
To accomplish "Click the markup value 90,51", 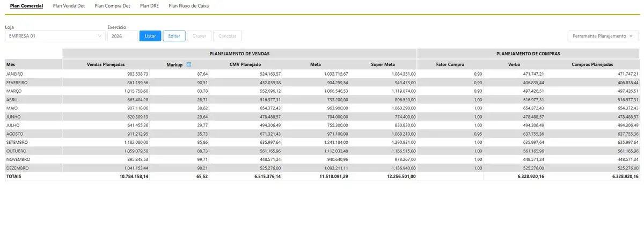I will (202, 82).
